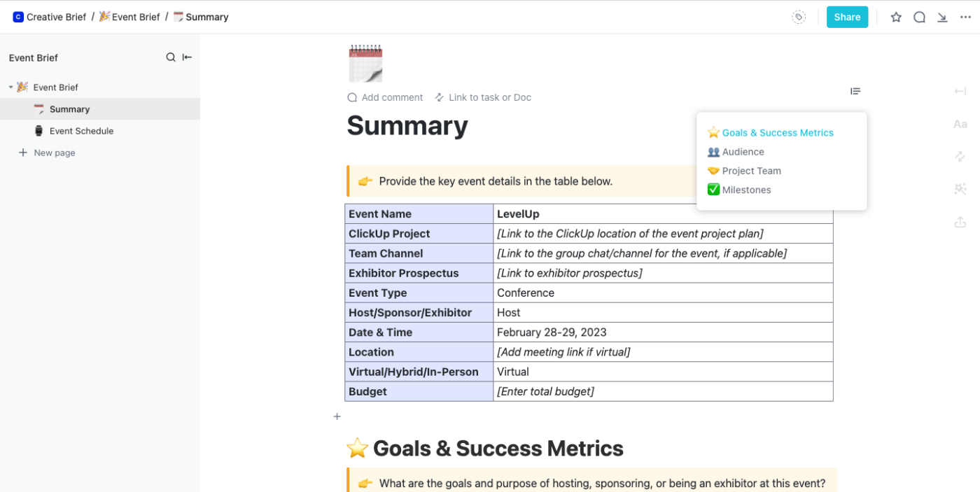Collapse the sidebar with arrow icon
980x492 pixels.
coord(187,57)
